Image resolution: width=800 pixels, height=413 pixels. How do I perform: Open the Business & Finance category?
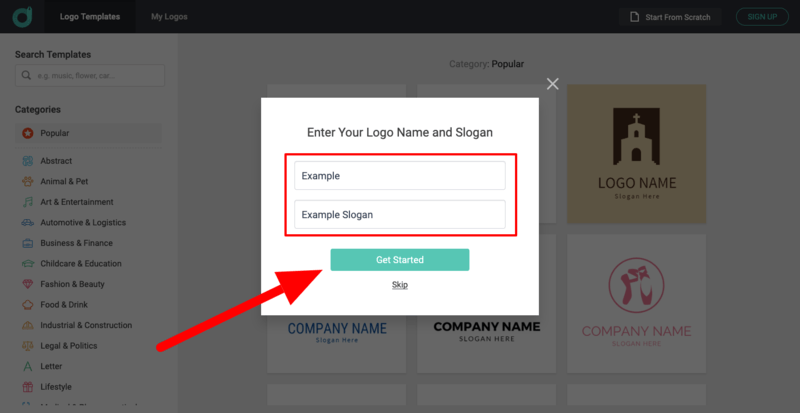76,243
